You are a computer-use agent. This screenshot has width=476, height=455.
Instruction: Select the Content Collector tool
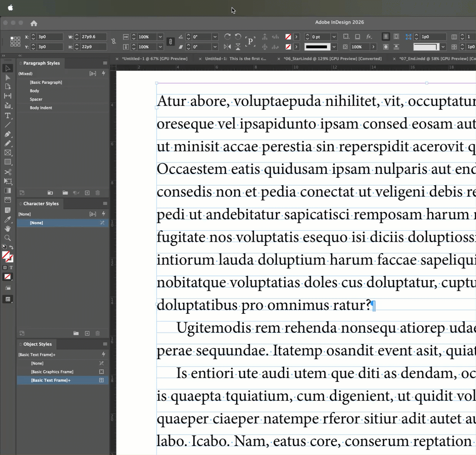pos(8,105)
